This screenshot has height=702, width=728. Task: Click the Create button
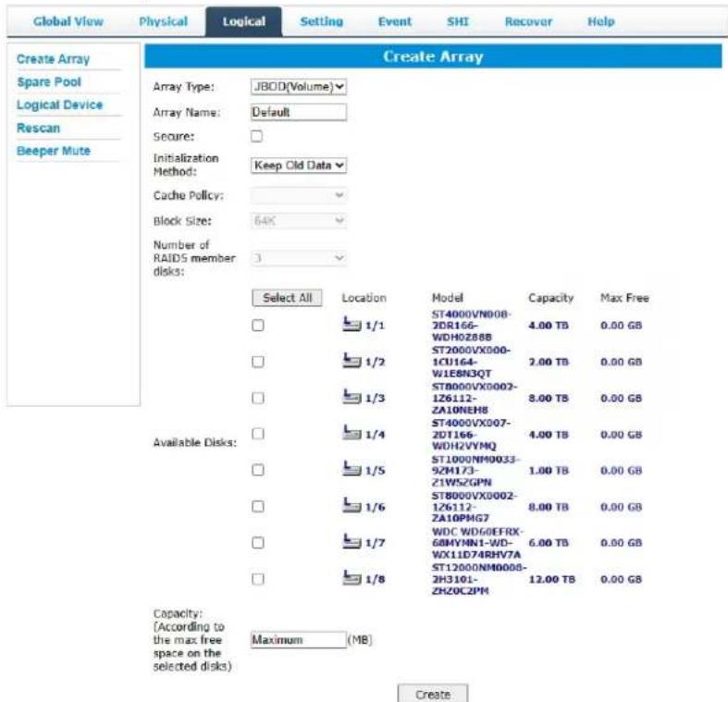433,694
